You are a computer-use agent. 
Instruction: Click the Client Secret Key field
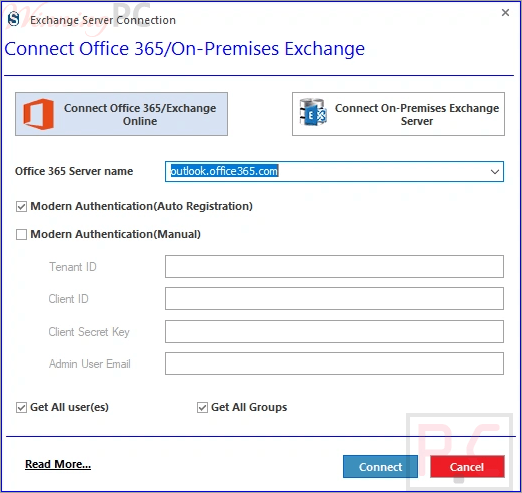(x=334, y=331)
